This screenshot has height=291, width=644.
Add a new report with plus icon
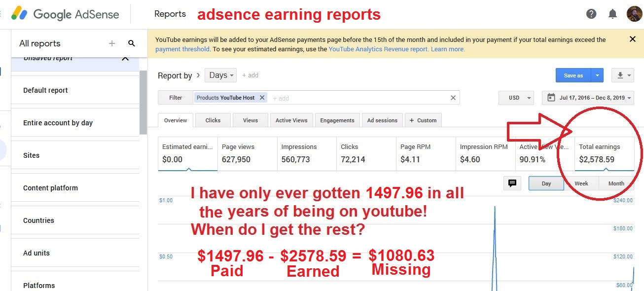112,43
